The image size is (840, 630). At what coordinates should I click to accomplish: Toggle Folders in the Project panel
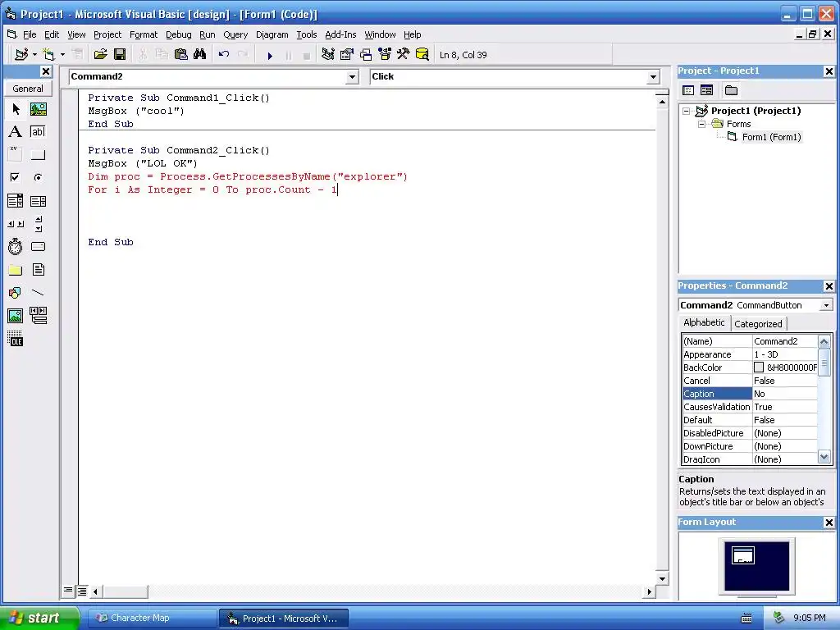click(x=731, y=90)
